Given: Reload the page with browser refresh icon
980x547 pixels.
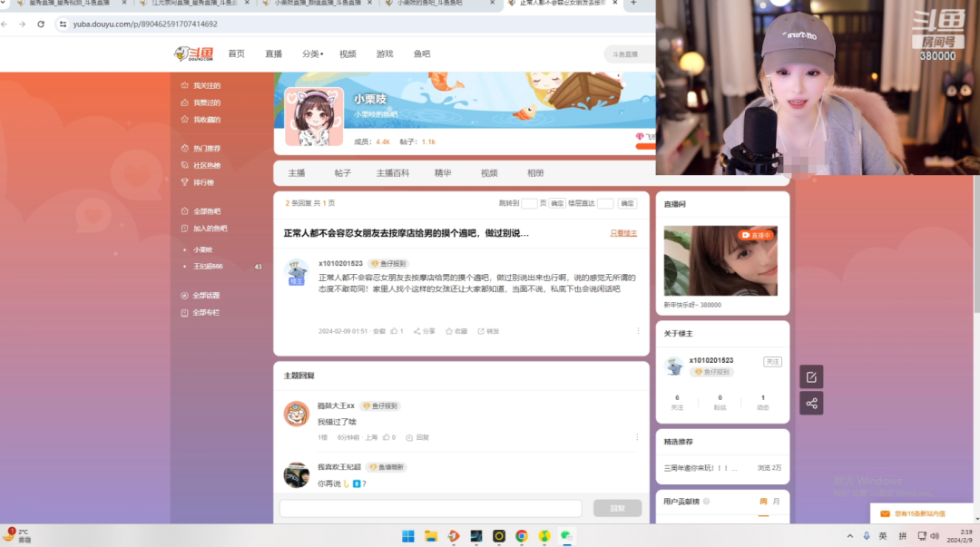Looking at the screenshot, I should [41, 24].
